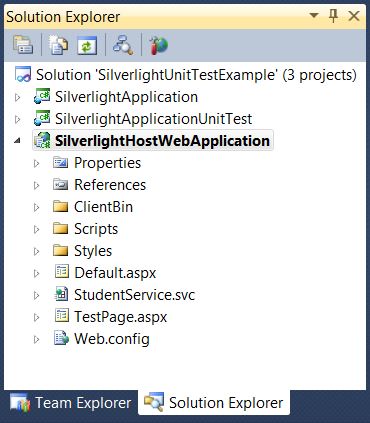Select the StudentService.svc file name
Viewport: 370px width, 423px height.
click(x=134, y=295)
